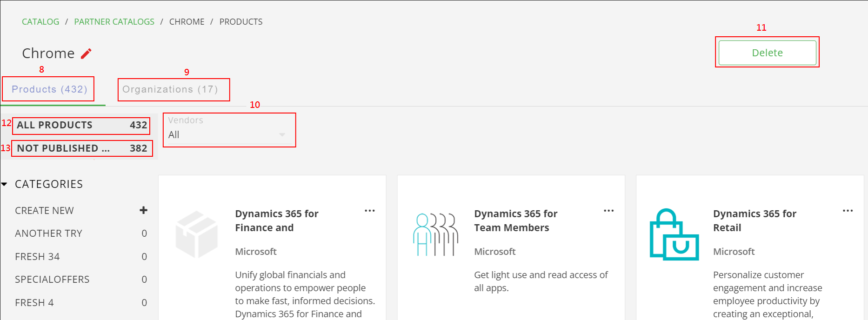Open the Dynamics 365 for Team Members title
This screenshot has height=320, width=868.
point(516,221)
